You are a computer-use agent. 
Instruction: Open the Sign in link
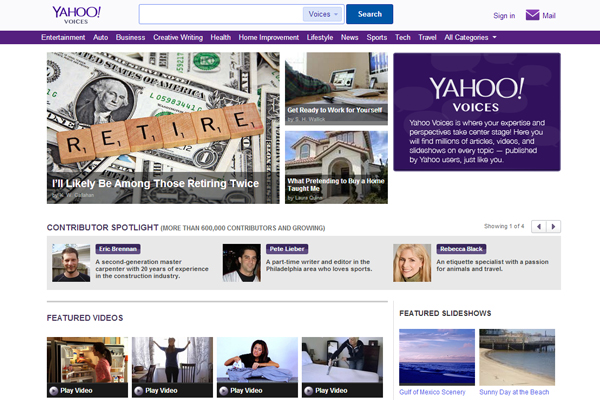coord(504,16)
